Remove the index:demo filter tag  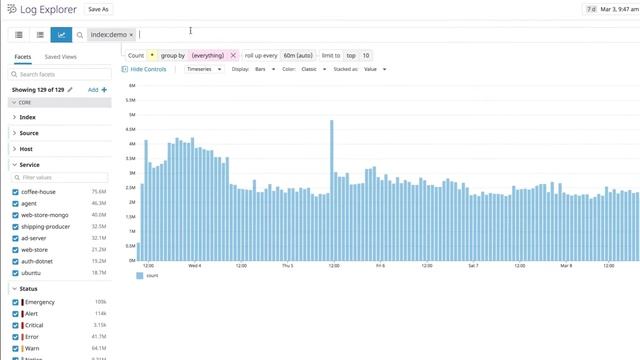point(131,35)
